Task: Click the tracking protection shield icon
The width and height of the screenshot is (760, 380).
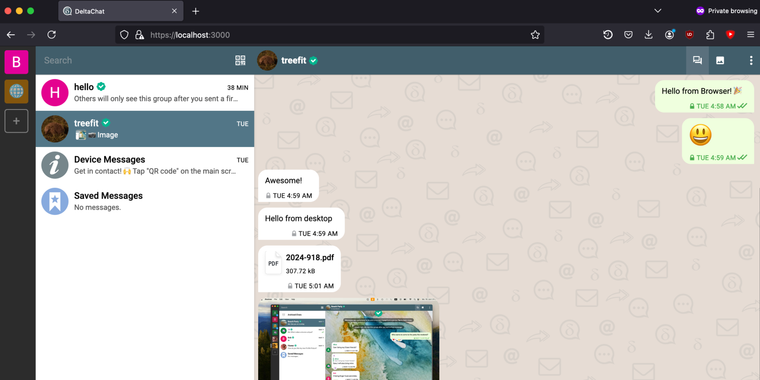Action: pyautogui.click(x=125, y=35)
